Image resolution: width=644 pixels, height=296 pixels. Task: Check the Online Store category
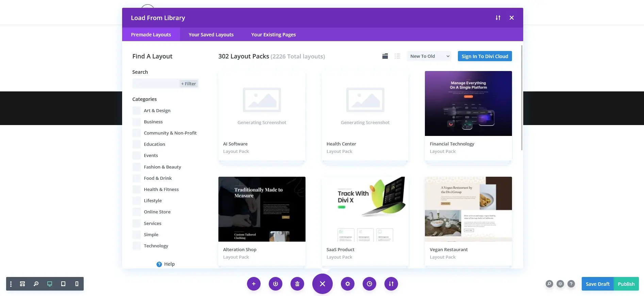click(x=136, y=212)
